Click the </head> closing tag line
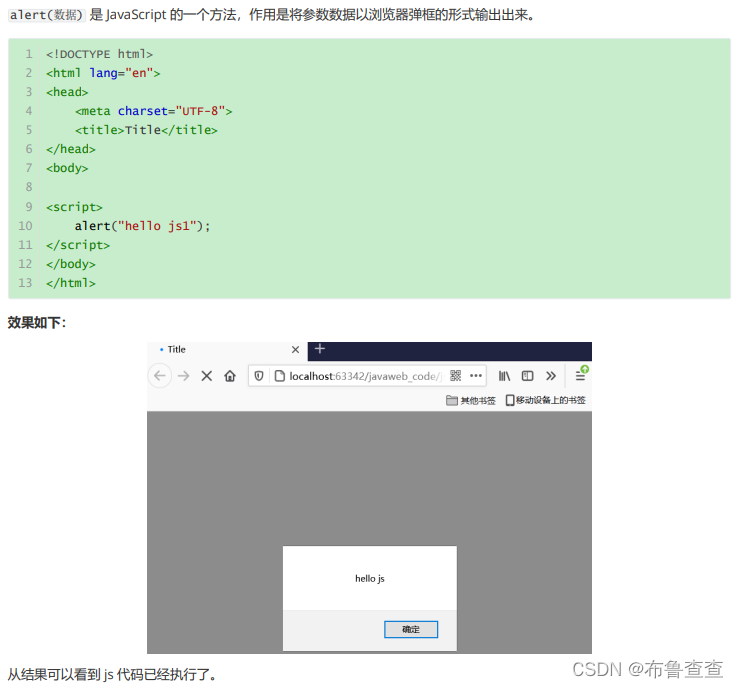Screen dimensions: 738x688 [x=71, y=149]
